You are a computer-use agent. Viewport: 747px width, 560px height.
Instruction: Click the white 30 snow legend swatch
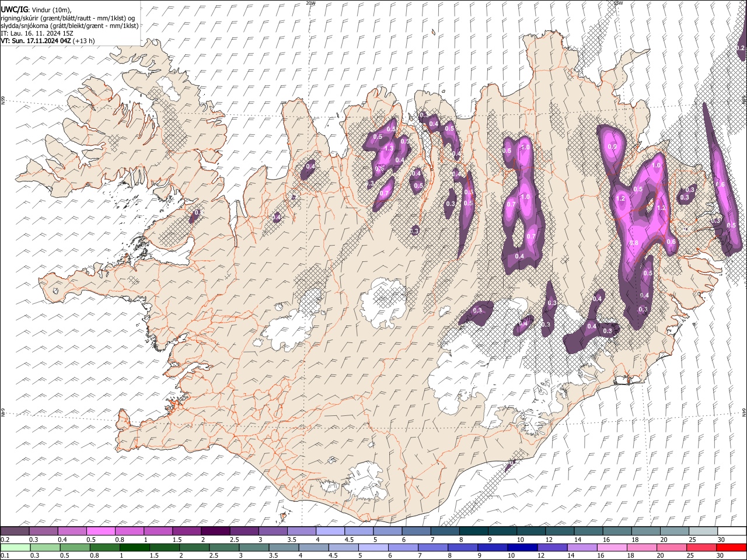pos(731,531)
